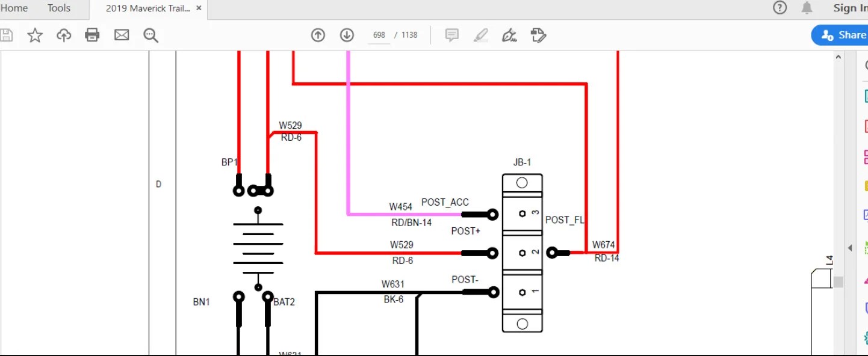Switch to the Home tab
Screen dimensions: 868x356
point(14,8)
